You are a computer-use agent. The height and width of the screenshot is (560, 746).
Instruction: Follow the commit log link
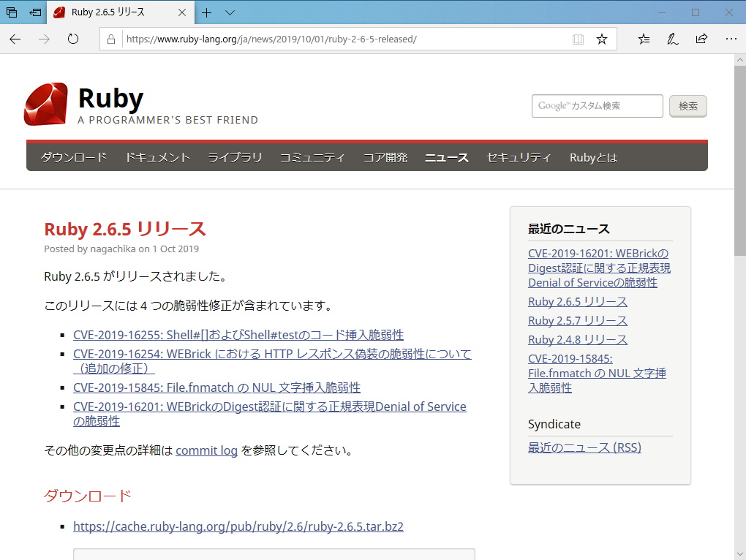click(x=207, y=450)
